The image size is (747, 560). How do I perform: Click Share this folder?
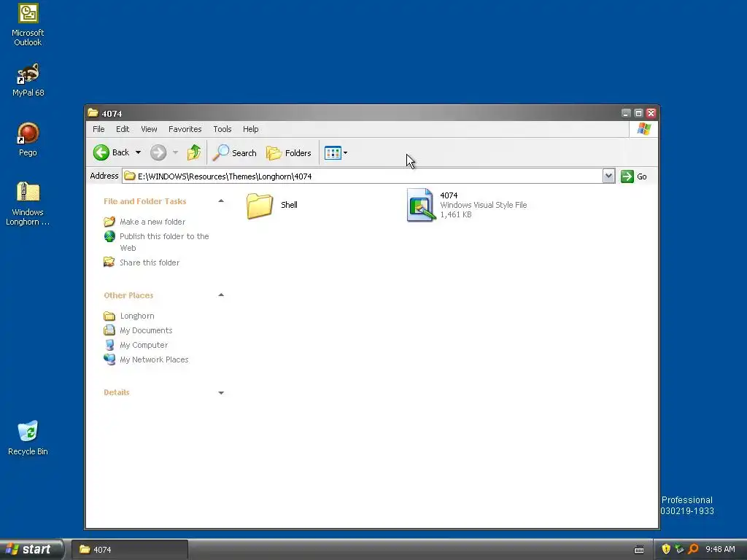point(142,262)
